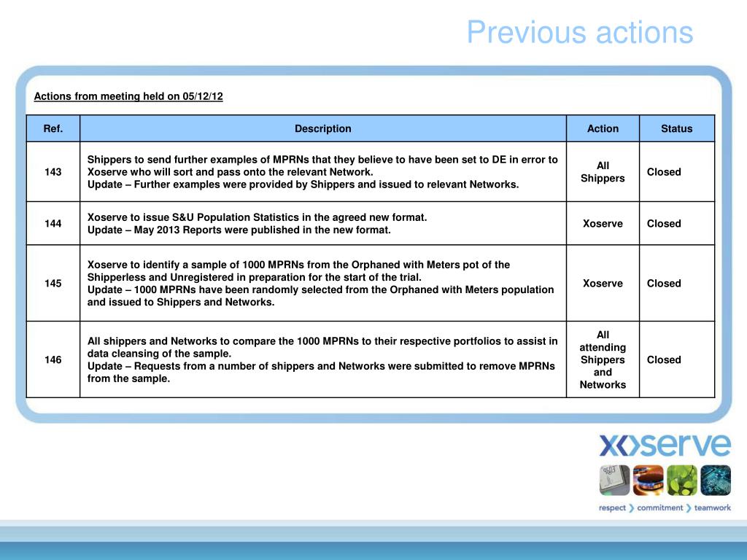Click 'All attending Shippers and Networks' cell
The height and width of the screenshot is (560, 747).
pyautogui.click(x=603, y=359)
